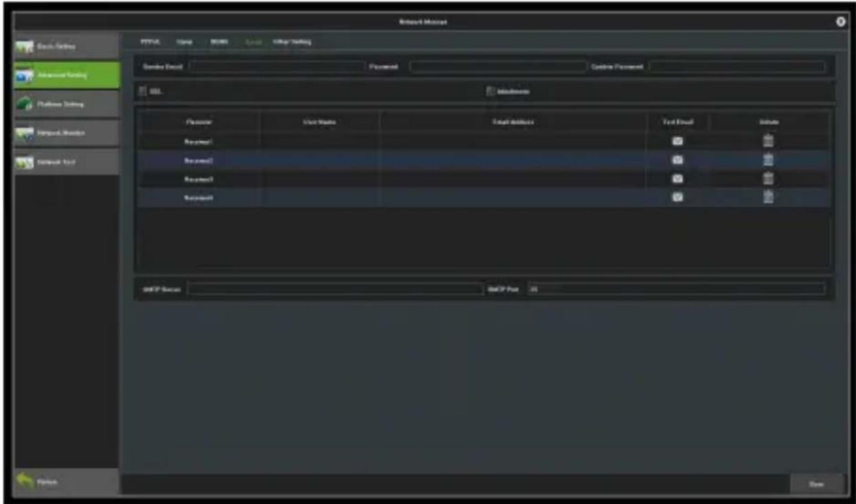This screenshot has width=856, height=504.
Task: Focus the Sender Email input field
Action: pos(275,67)
